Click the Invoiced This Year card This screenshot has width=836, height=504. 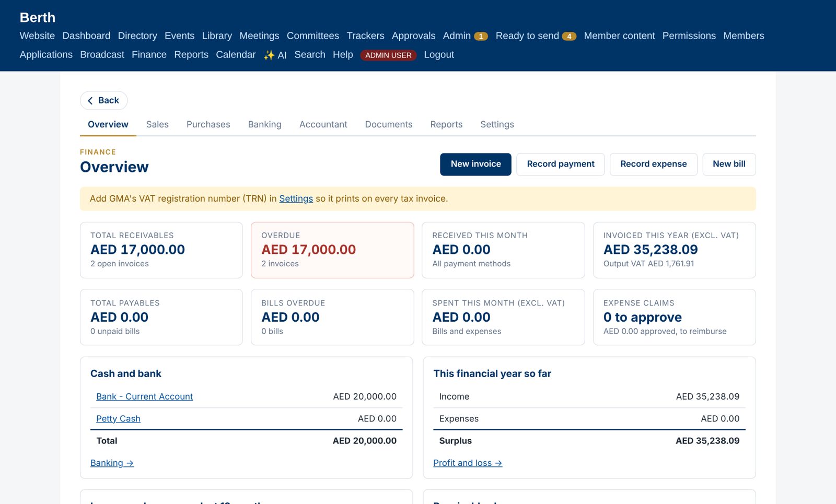coord(675,250)
